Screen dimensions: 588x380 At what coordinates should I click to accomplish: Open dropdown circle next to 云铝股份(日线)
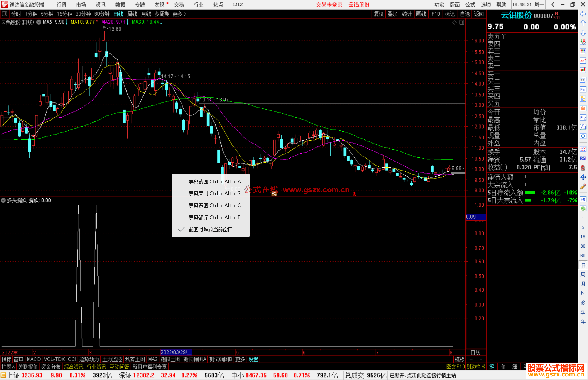click(39, 22)
